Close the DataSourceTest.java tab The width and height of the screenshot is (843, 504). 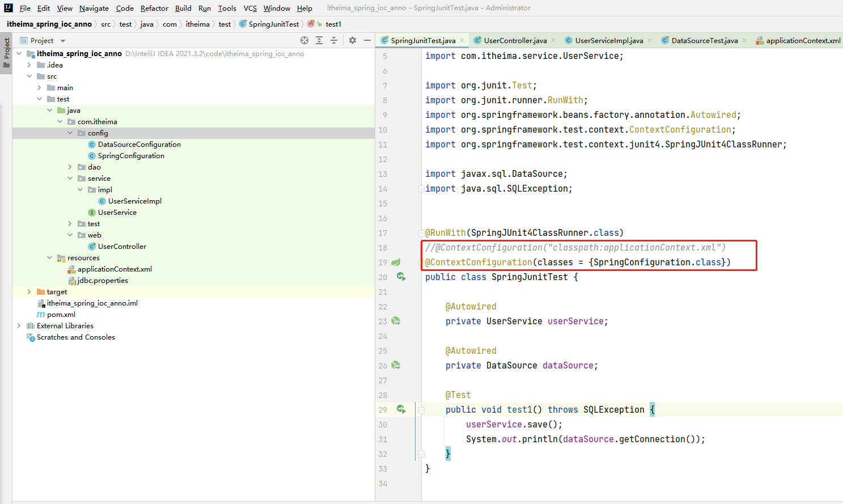click(x=744, y=40)
